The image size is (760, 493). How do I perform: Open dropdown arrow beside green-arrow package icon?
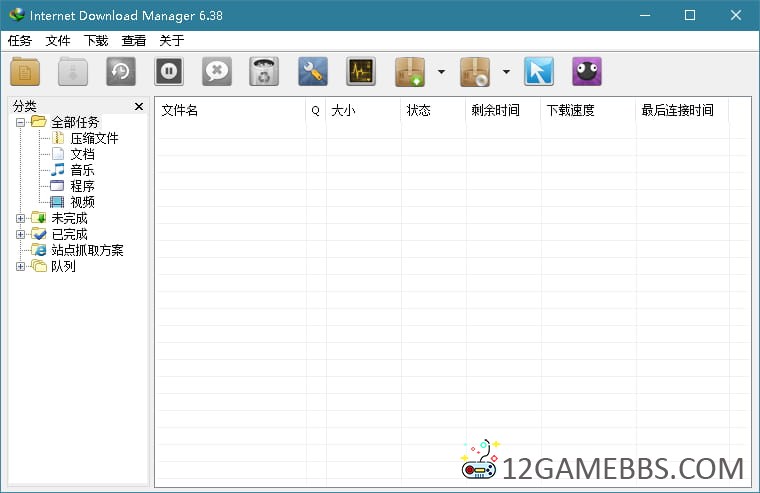(x=441, y=72)
